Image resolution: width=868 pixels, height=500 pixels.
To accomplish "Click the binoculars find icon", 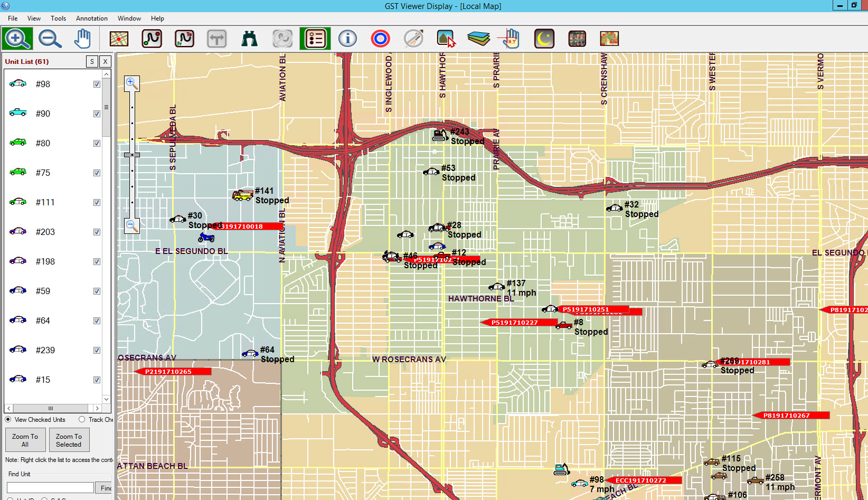I will [x=249, y=39].
